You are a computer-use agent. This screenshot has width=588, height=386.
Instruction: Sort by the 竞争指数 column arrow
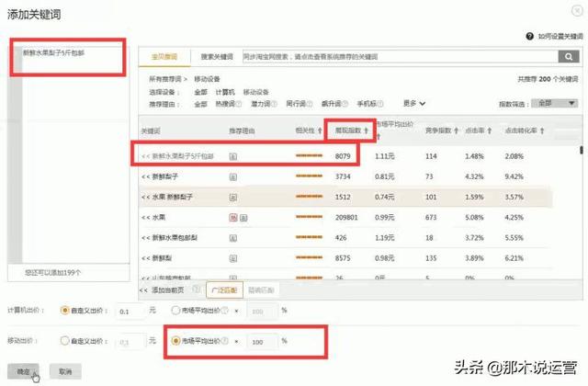coord(457,131)
